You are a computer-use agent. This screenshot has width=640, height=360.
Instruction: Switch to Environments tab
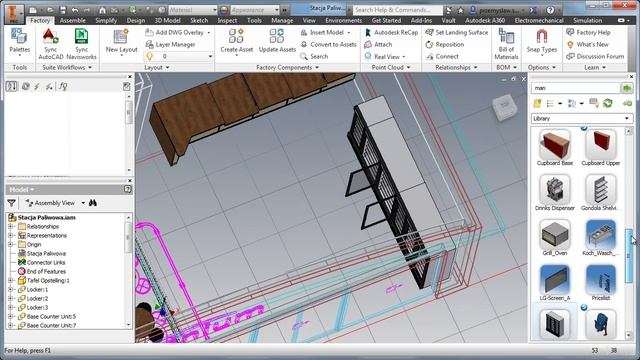point(343,20)
